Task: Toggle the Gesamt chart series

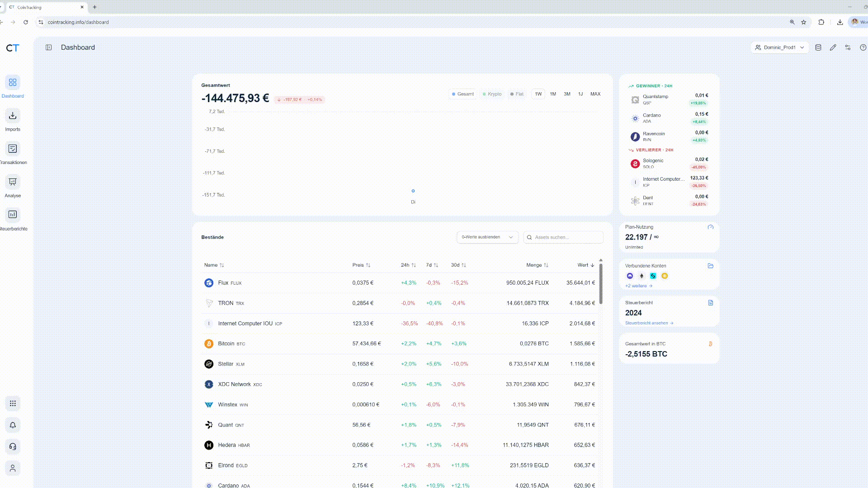Action: [463, 94]
